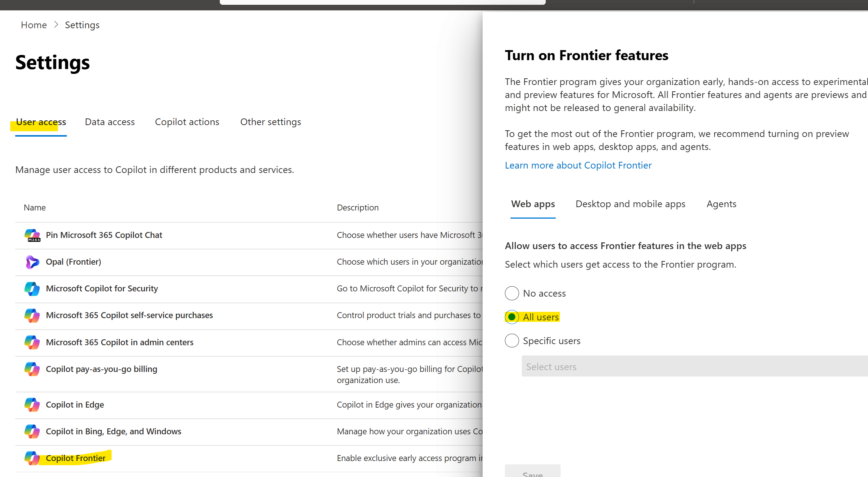Choose the All users option

pos(512,317)
